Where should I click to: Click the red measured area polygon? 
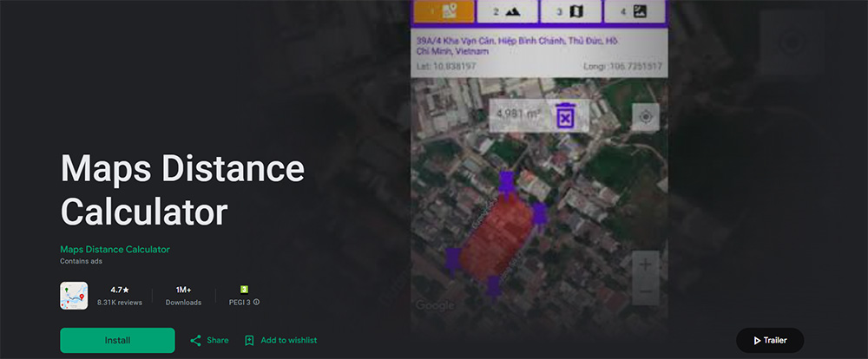coord(497,237)
